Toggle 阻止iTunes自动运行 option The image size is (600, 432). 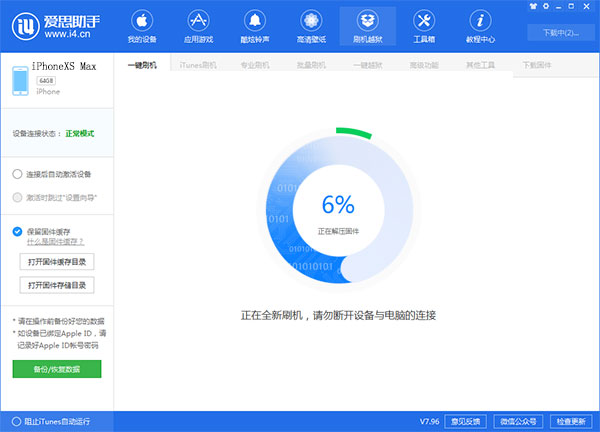[15, 420]
